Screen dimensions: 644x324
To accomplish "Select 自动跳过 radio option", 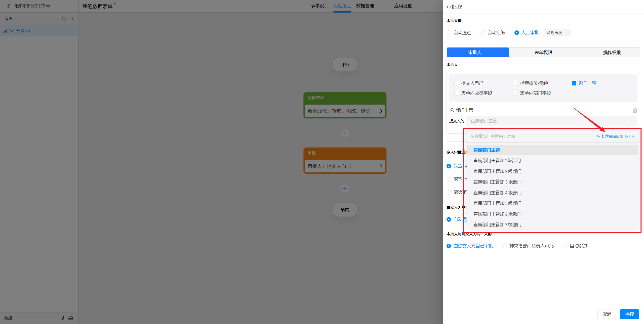I will (x=565, y=246).
